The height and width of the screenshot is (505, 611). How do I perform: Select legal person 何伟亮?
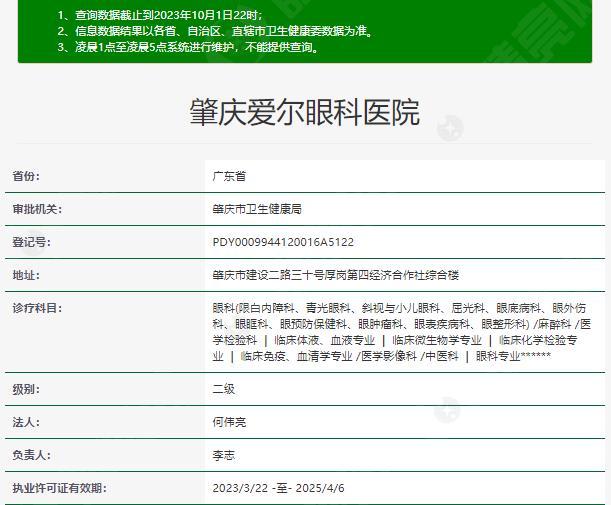point(229,422)
